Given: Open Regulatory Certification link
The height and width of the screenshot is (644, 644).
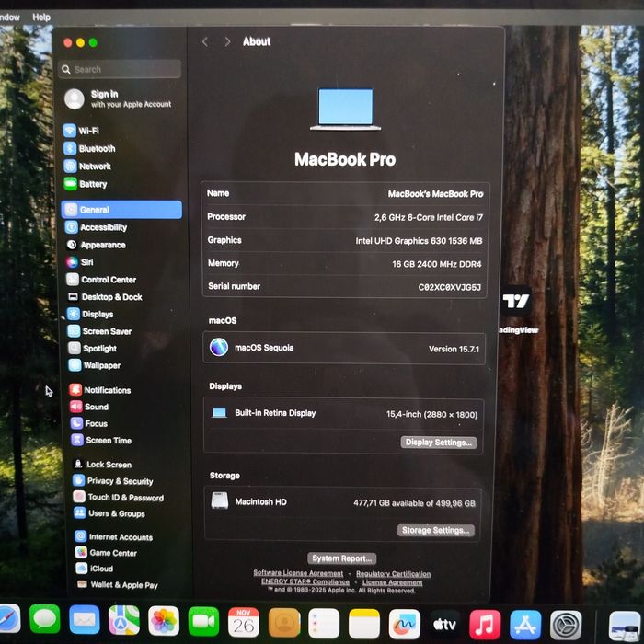Looking at the screenshot, I should coord(393,574).
